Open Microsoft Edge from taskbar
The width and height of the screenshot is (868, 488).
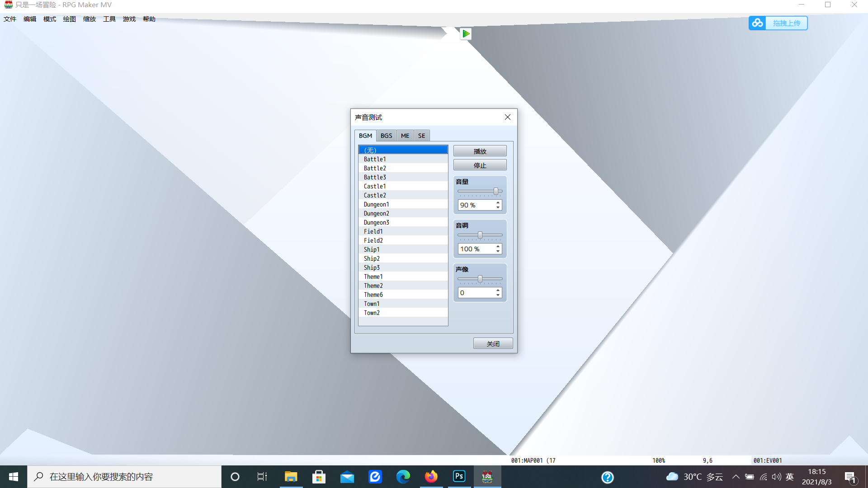coord(403,477)
